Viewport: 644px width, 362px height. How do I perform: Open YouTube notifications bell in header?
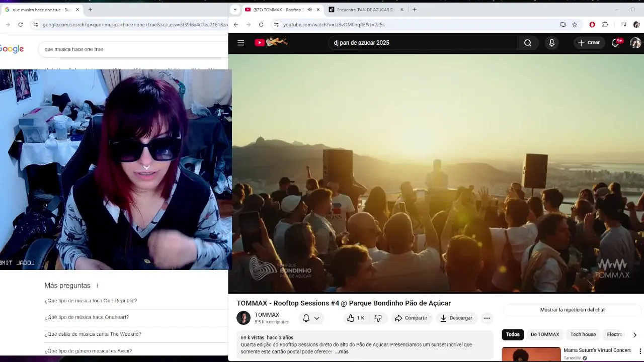point(616,43)
